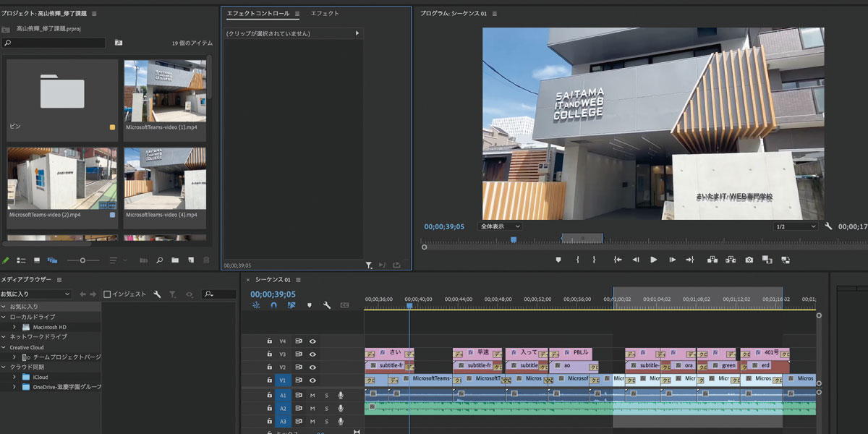Click the thumbnail size zoom slider
This screenshot has height=434, width=868.
click(x=82, y=260)
